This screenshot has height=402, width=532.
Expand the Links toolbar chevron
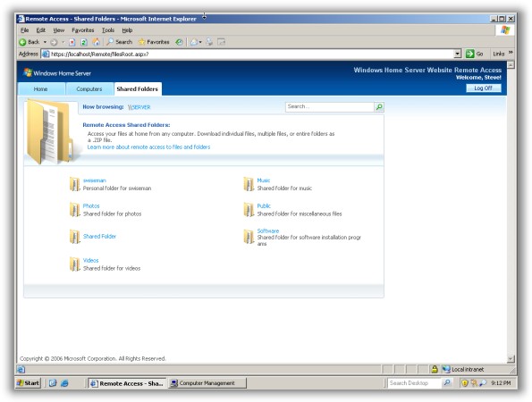(511, 53)
